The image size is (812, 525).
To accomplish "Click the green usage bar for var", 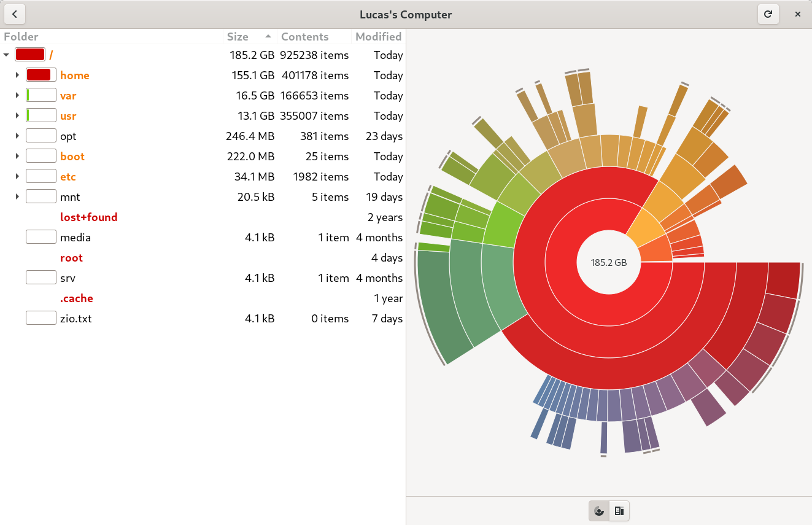I will point(41,96).
